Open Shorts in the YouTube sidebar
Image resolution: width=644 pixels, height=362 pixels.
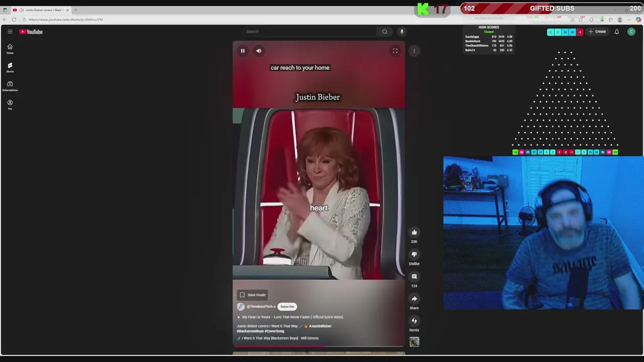point(10,67)
